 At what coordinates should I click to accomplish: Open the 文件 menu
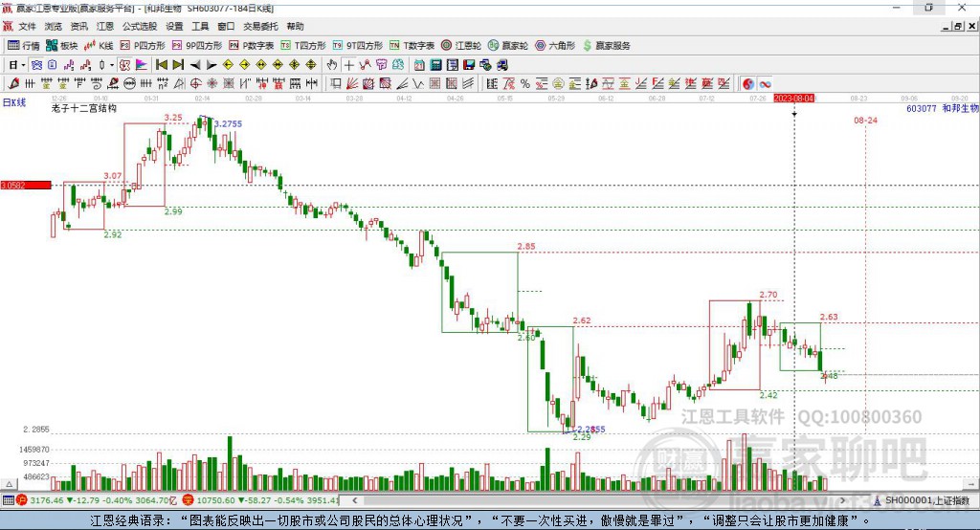click(x=27, y=26)
